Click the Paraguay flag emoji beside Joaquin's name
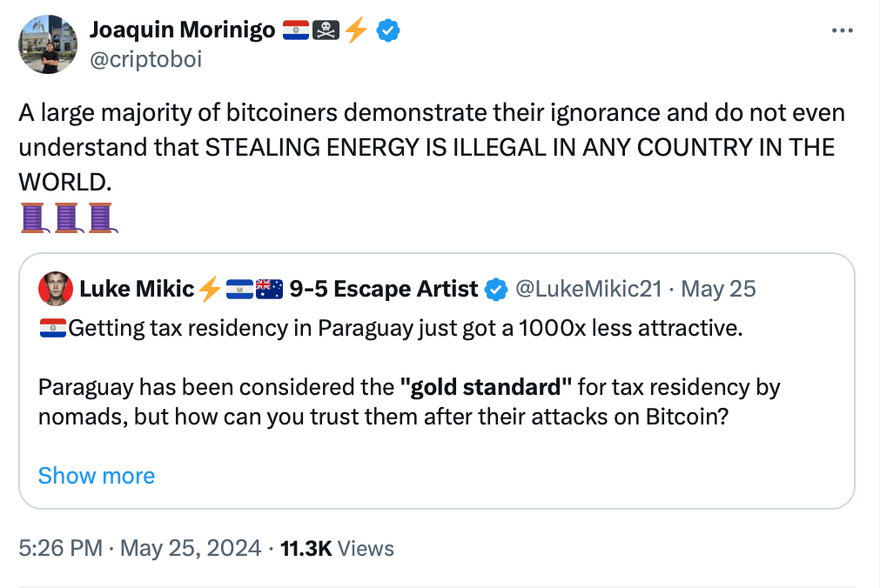This screenshot has height=588, width=880. (x=296, y=30)
